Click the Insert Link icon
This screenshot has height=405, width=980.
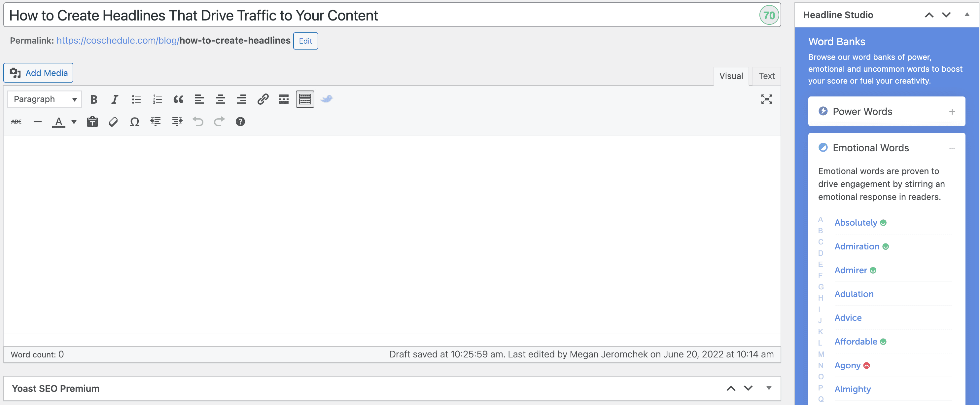coord(262,99)
